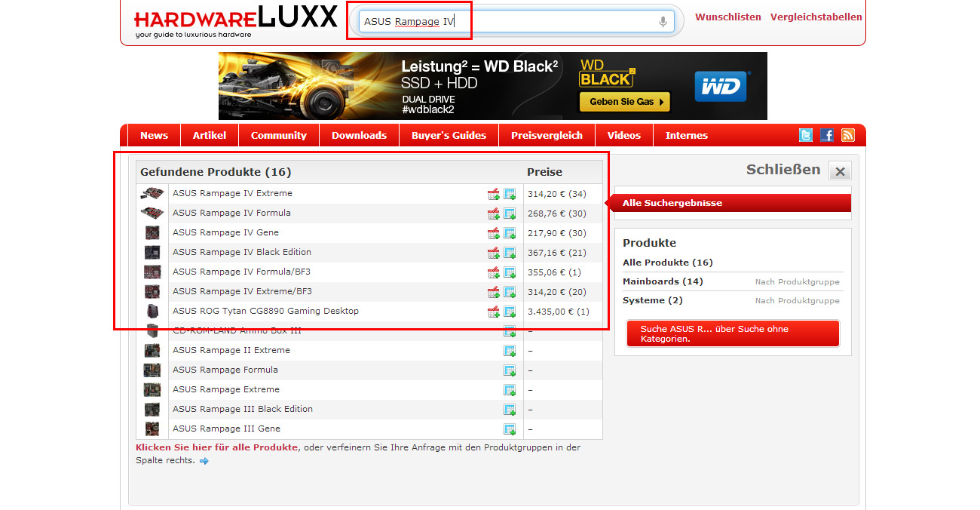The width and height of the screenshot is (980, 510).
Task: Open the Wunschlisten link
Action: (x=728, y=17)
